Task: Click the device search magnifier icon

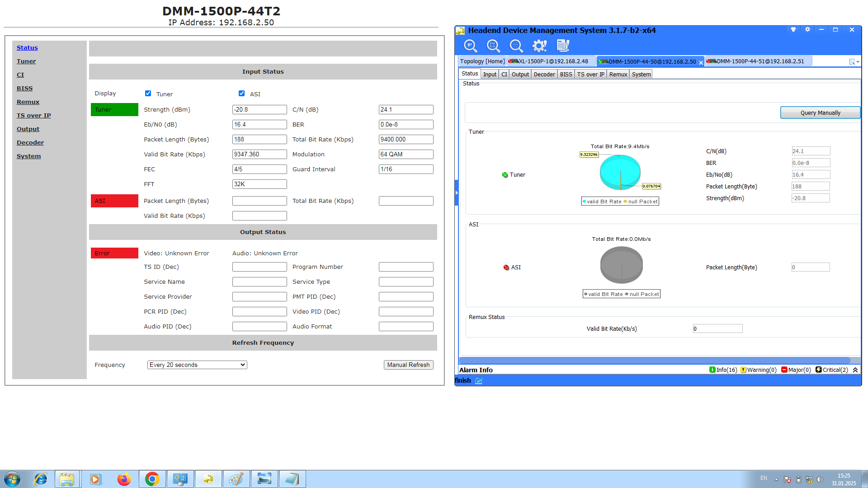Action: click(493, 46)
